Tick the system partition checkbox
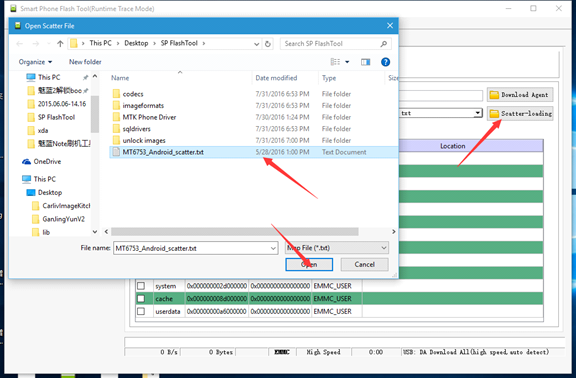The width and height of the screenshot is (576, 378). pos(141,286)
